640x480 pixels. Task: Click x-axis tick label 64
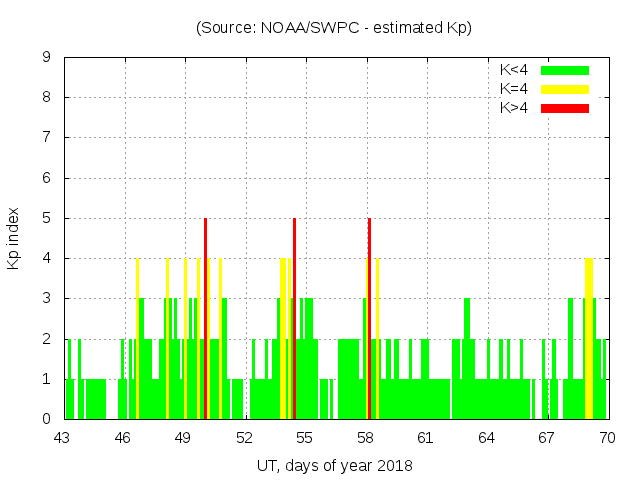pyautogui.click(x=486, y=438)
